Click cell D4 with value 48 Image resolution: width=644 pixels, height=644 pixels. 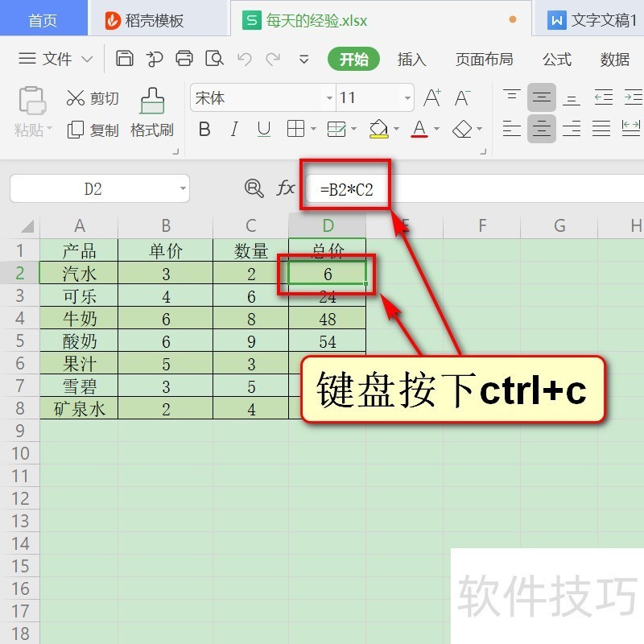(327, 318)
